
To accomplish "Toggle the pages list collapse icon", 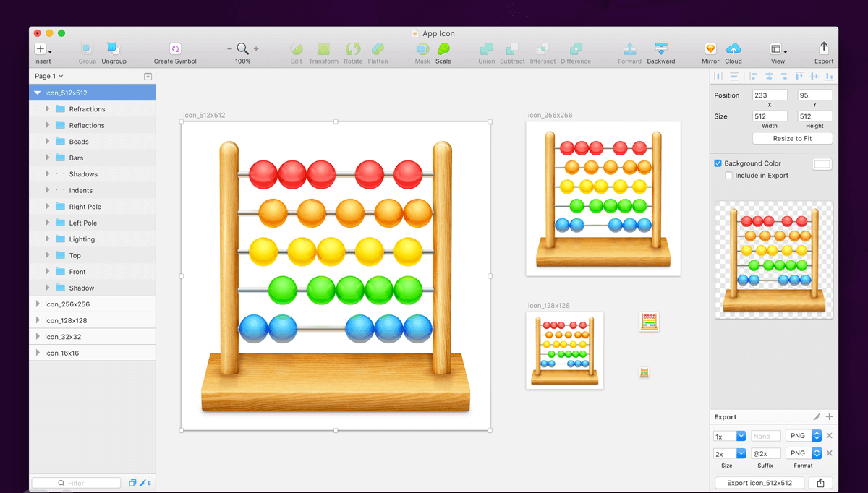I will click(x=148, y=76).
